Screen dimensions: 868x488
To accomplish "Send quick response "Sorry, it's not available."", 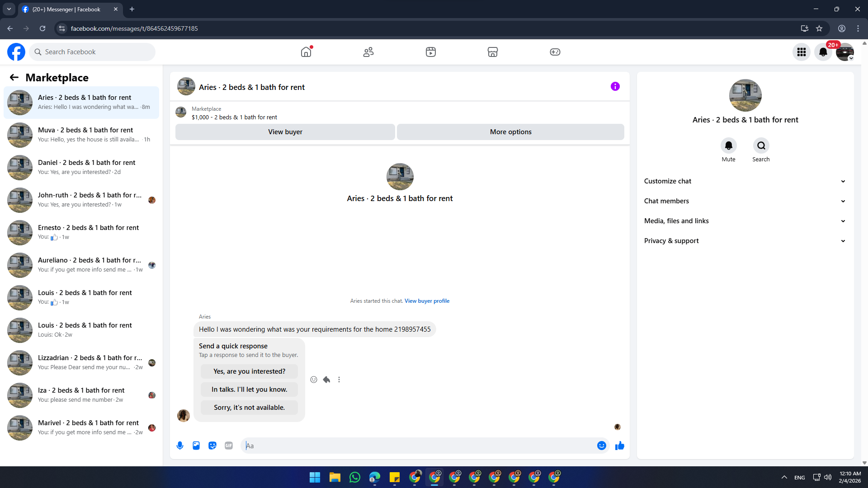I will (x=249, y=408).
